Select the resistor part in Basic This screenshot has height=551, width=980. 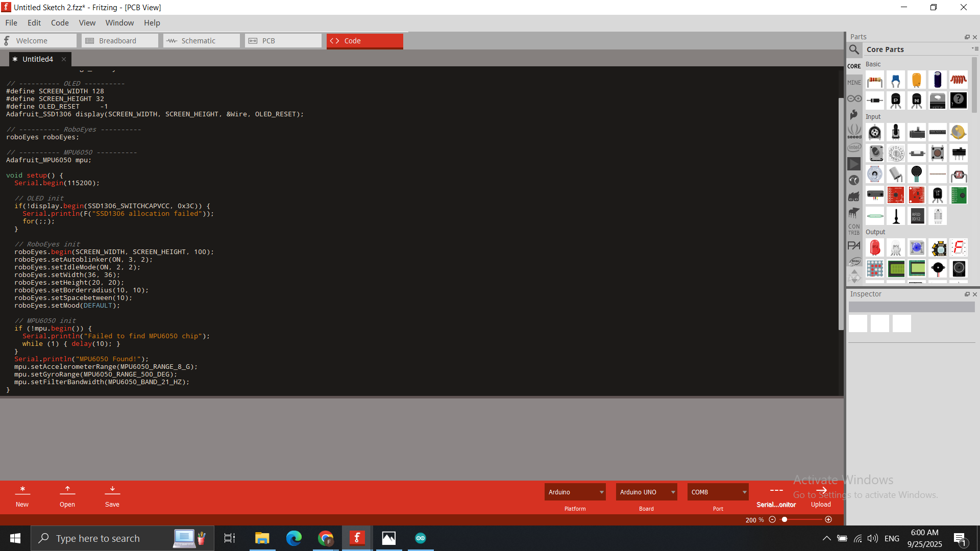(x=874, y=81)
